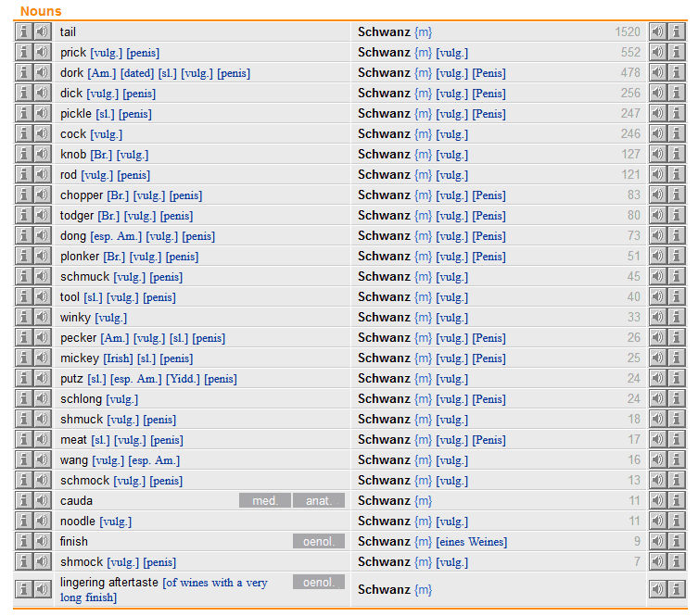Play English pronunciation of 'cauda'
698x616 pixels.
pyautogui.click(x=43, y=501)
